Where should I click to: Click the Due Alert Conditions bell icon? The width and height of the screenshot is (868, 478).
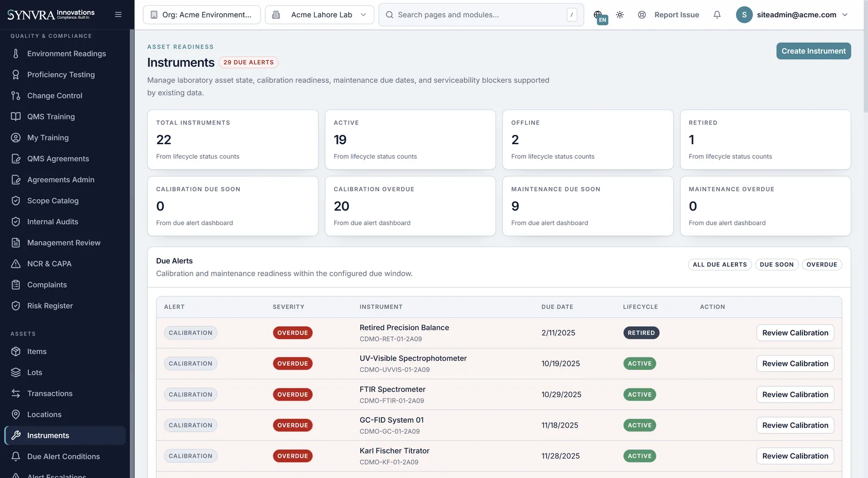click(x=16, y=457)
